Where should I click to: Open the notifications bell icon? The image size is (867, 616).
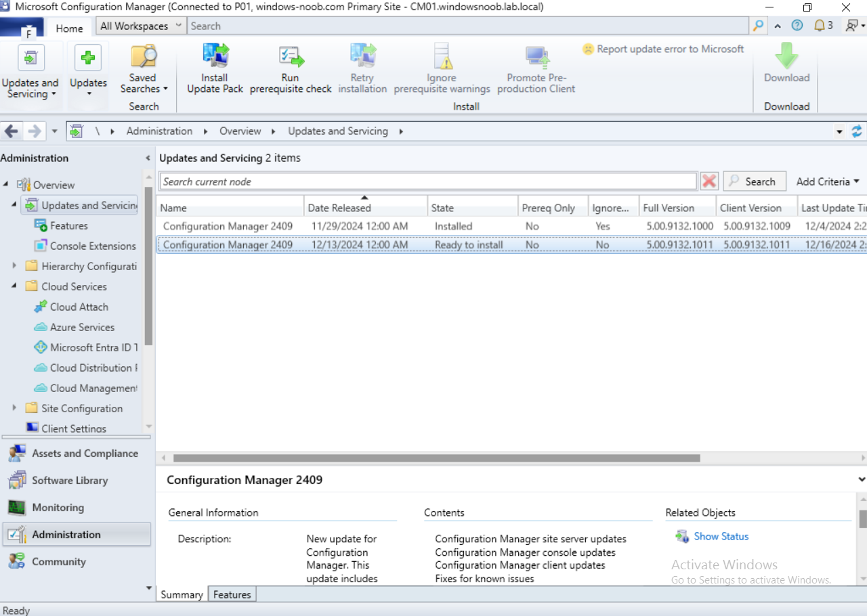pos(820,26)
